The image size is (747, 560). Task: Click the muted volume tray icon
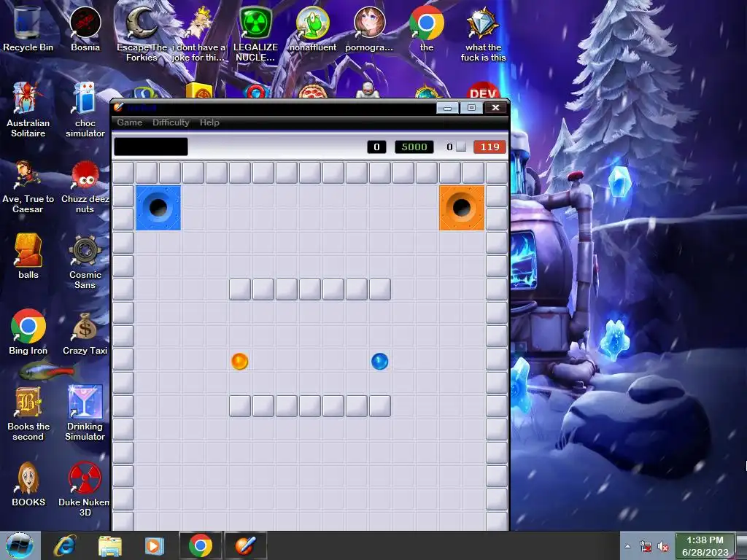662,547
